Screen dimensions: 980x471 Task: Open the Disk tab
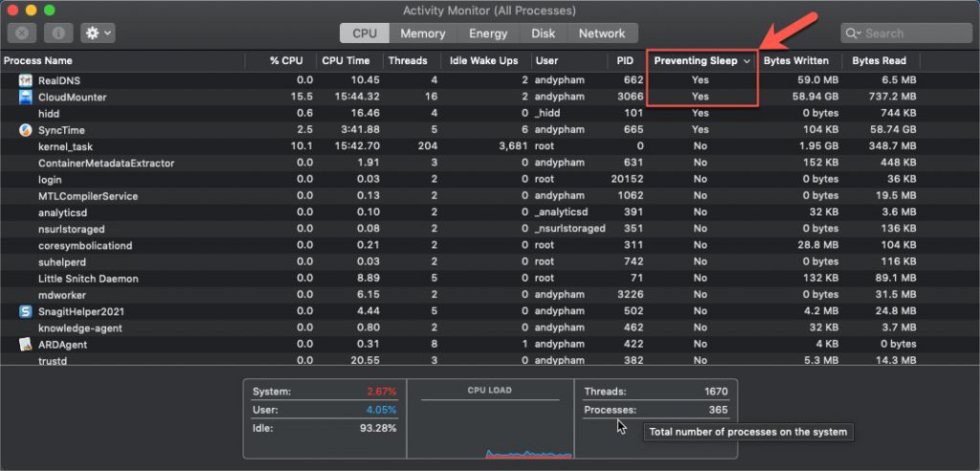(543, 34)
